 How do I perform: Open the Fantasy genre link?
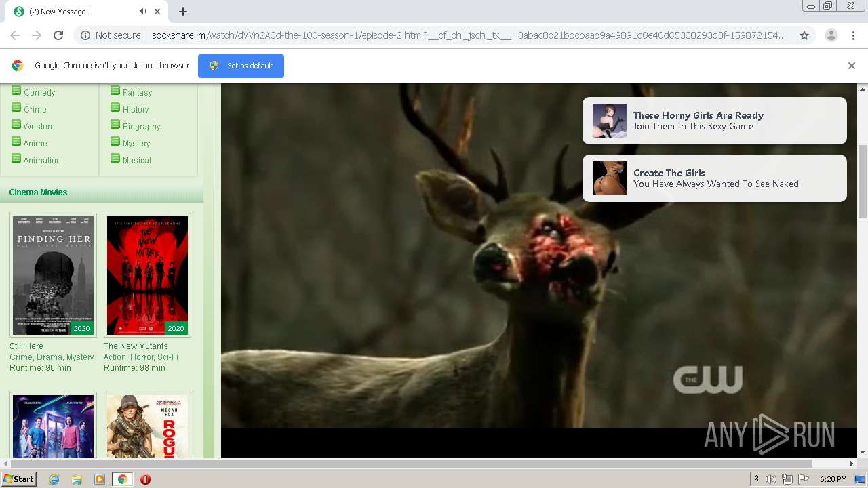click(137, 93)
